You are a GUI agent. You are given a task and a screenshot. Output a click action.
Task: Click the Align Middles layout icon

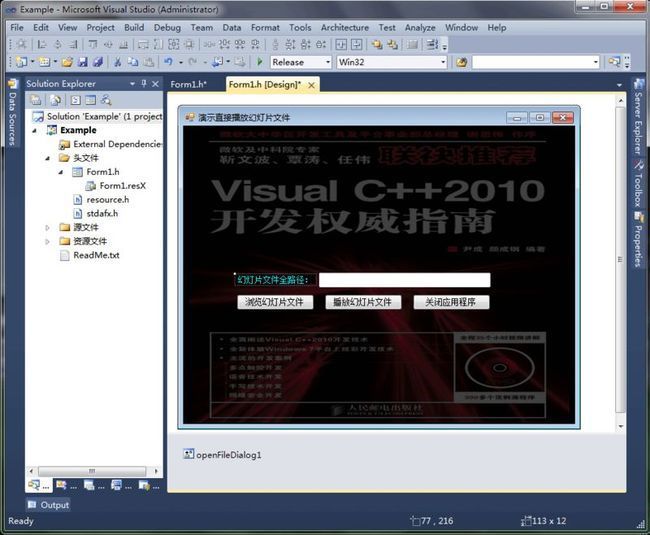pos(108,44)
